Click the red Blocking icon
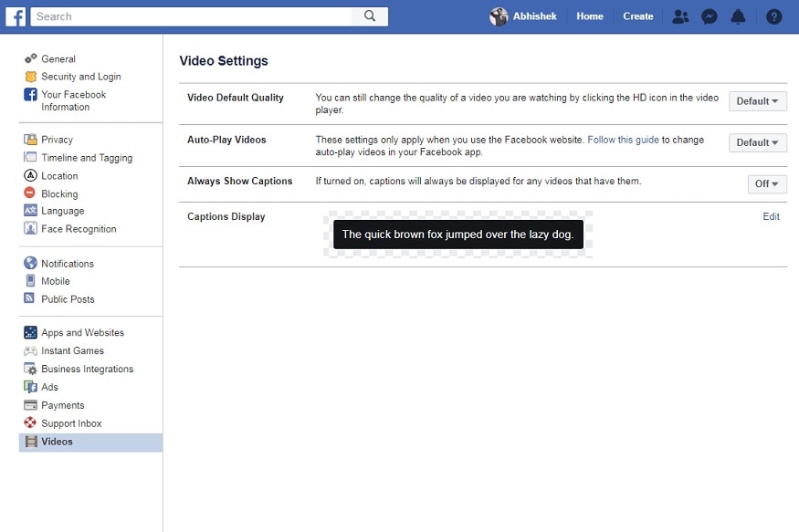 pos(29,193)
